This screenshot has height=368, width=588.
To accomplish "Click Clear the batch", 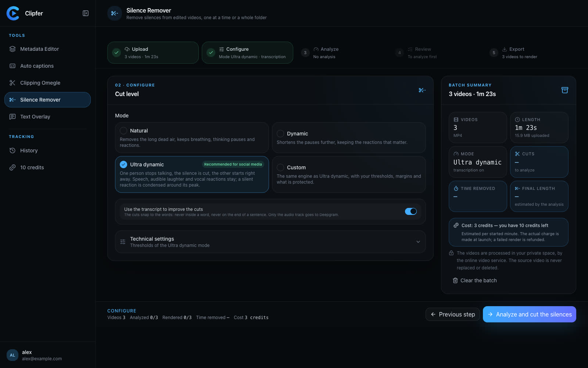I will pyautogui.click(x=475, y=280).
